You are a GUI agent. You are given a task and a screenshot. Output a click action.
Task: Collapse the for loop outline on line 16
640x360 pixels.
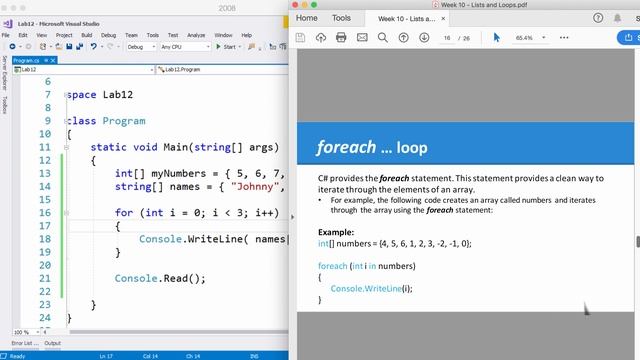click(66, 213)
